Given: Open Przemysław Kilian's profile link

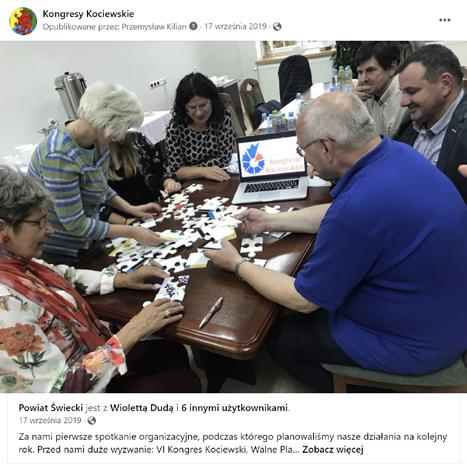Looking at the screenshot, I should [x=154, y=26].
